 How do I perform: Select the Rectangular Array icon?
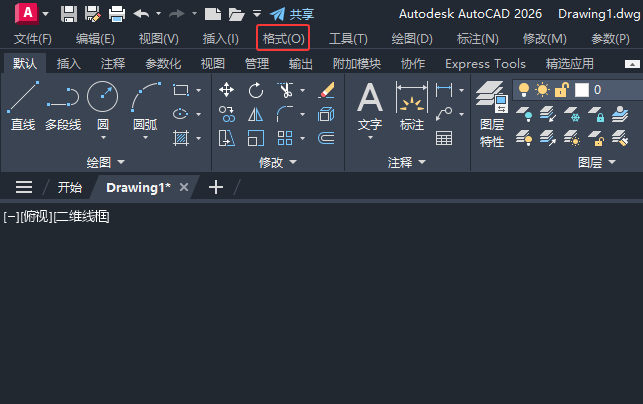[x=285, y=138]
